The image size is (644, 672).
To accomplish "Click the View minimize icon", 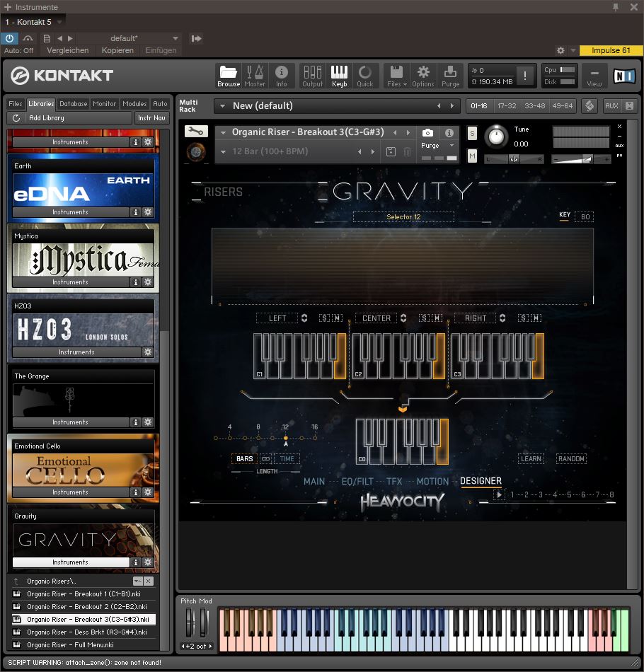I will [x=594, y=76].
